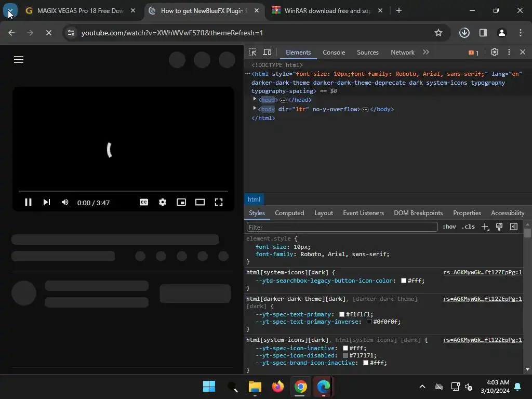This screenshot has height=399, width=532.
Task: Toggle computed styles sidebar icon
Action: pyautogui.click(x=514, y=227)
